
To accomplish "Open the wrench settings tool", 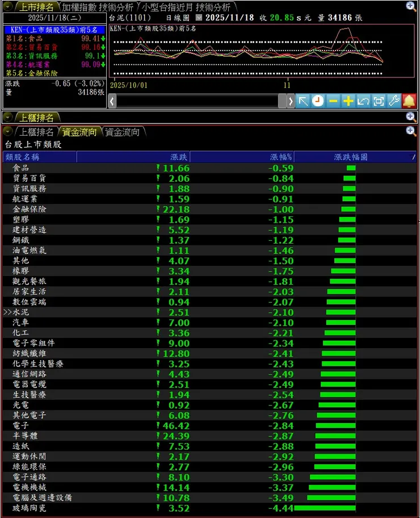I will coord(394,101).
